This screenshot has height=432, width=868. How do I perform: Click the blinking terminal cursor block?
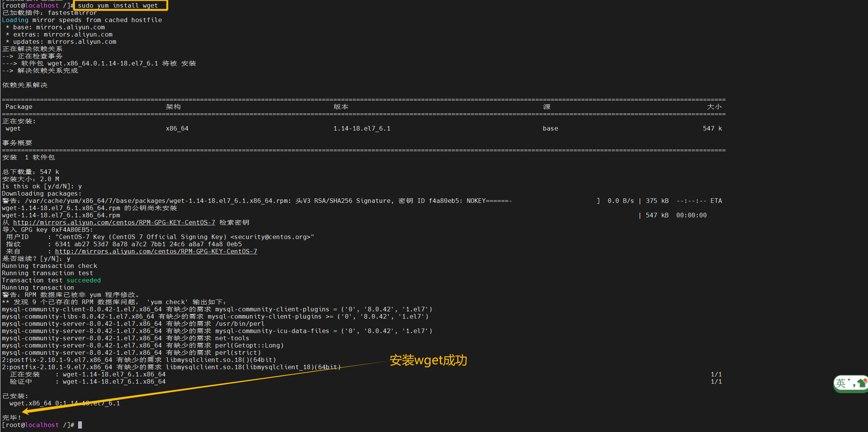coord(80,425)
